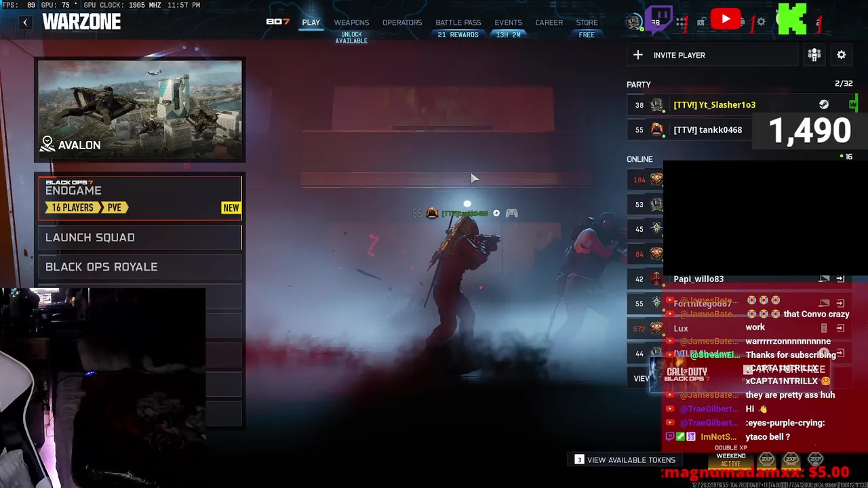The height and width of the screenshot is (488, 868).
Task: Click platform icon on Papi_willo83 row
Action: point(824,279)
